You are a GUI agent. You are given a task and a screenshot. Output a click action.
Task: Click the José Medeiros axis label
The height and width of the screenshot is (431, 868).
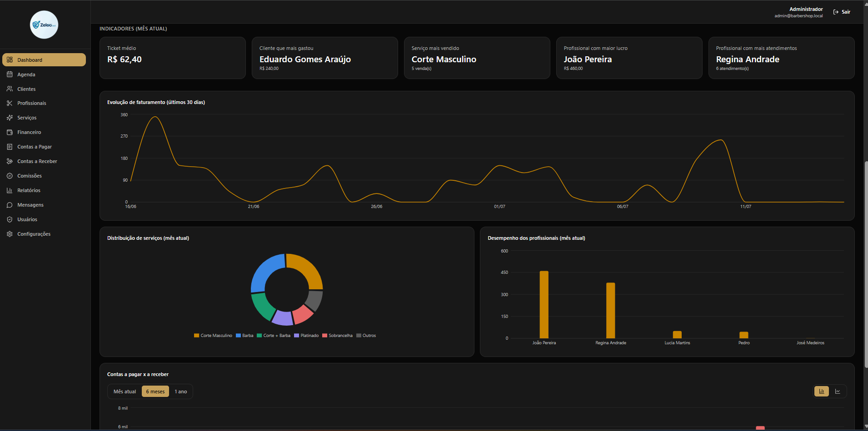point(810,343)
